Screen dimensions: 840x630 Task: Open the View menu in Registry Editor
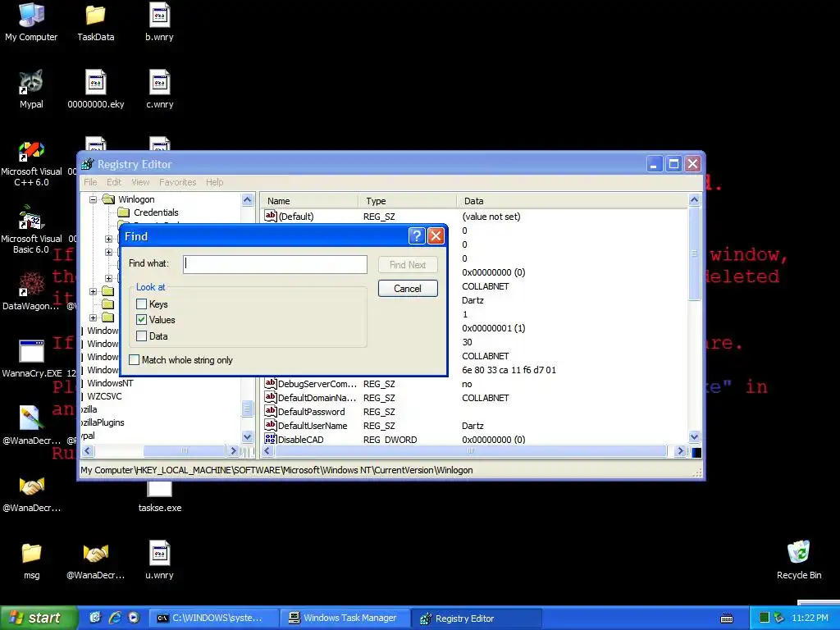pyautogui.click(x=140, y=182)
